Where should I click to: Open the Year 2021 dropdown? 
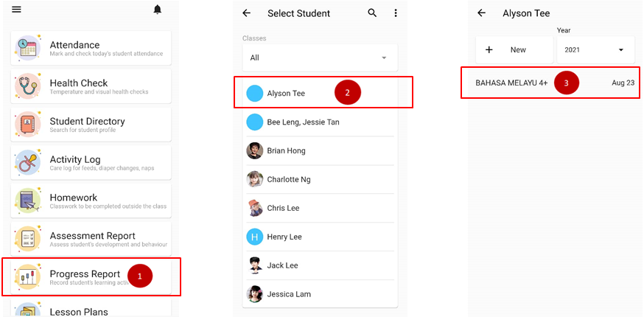[594, 49]
